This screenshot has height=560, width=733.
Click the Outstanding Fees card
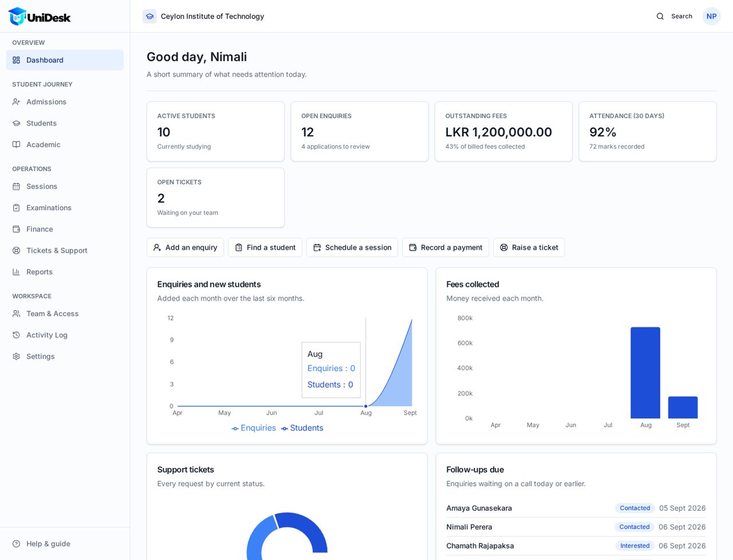[x=503, y=132]
